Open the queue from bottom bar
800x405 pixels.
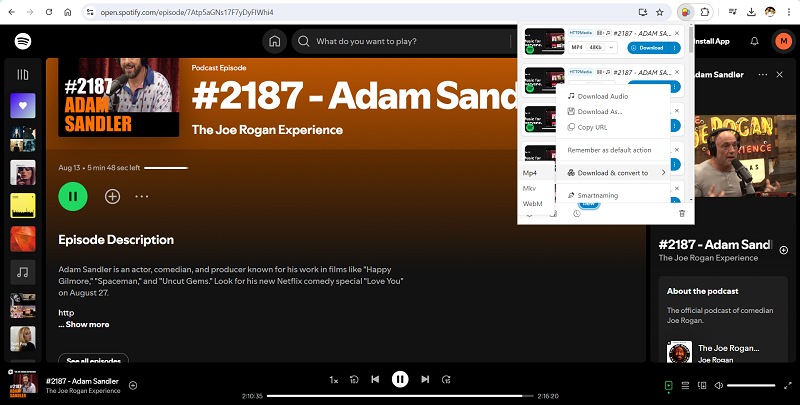tap(685, 385)
